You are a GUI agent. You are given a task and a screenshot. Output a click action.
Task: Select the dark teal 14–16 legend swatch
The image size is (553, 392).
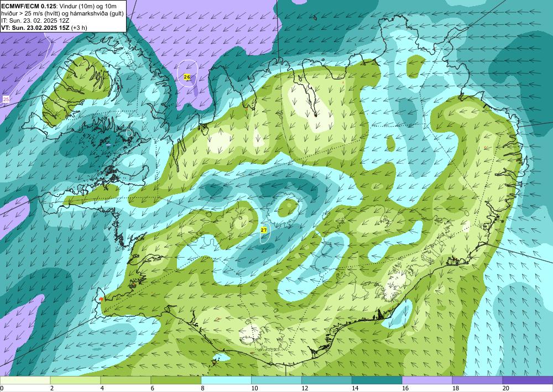[377, 380]
